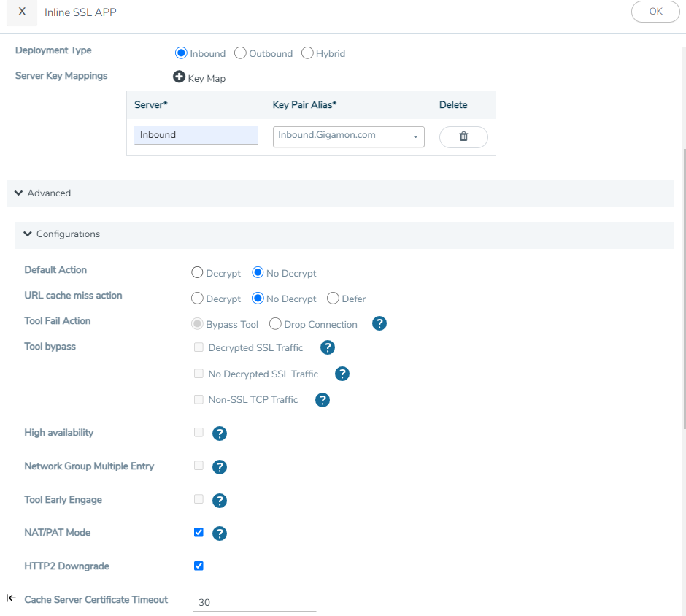This screenshot has height=616, width=686.
Task: Choose Hybrid deployment type
Action: (307, 53)
